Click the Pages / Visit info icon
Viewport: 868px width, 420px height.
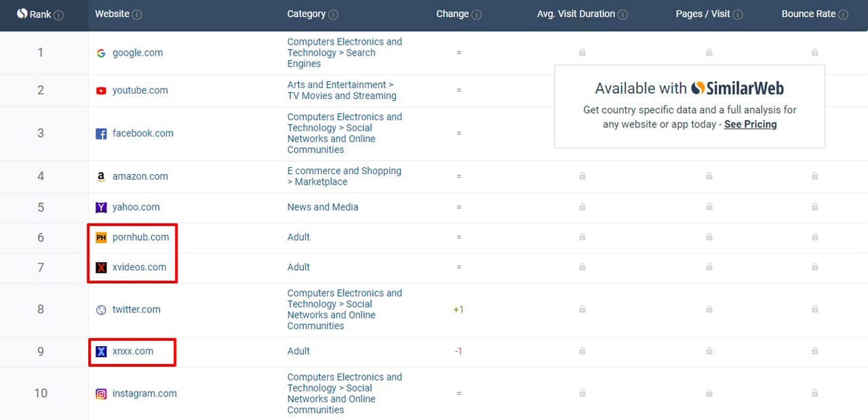click(738, 14)
